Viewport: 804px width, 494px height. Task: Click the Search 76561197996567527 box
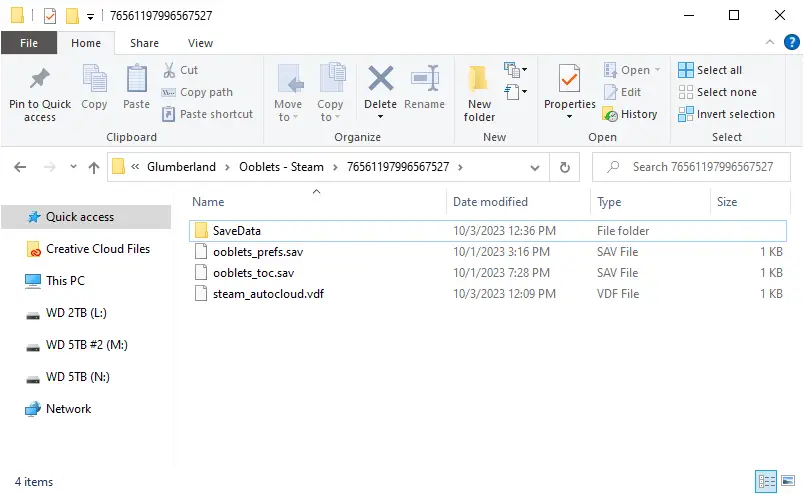691,167
